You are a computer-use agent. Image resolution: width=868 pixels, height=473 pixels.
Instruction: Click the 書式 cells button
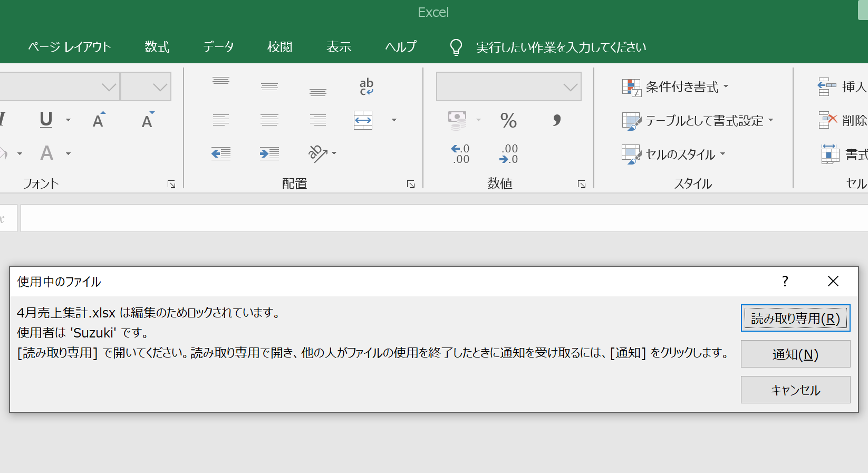click(x=845, y=154)
